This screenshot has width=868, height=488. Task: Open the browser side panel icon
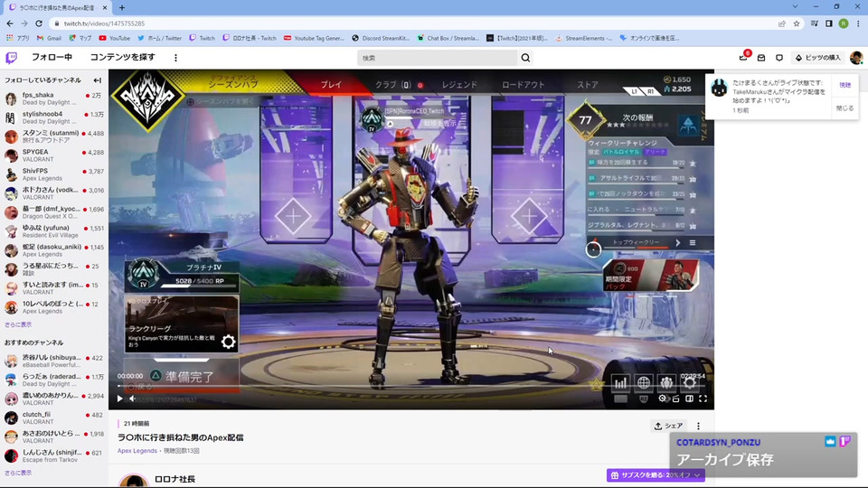coord(829,23)
